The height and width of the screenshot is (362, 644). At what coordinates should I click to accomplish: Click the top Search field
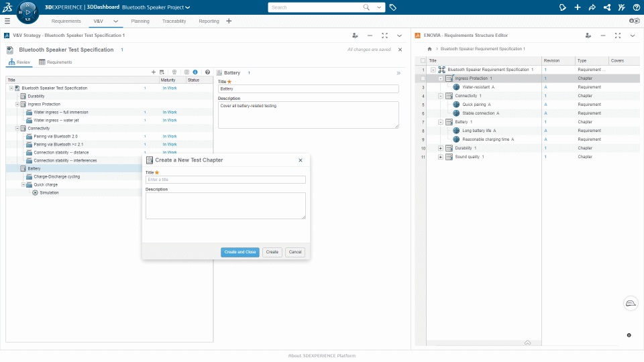pos(314,7)
